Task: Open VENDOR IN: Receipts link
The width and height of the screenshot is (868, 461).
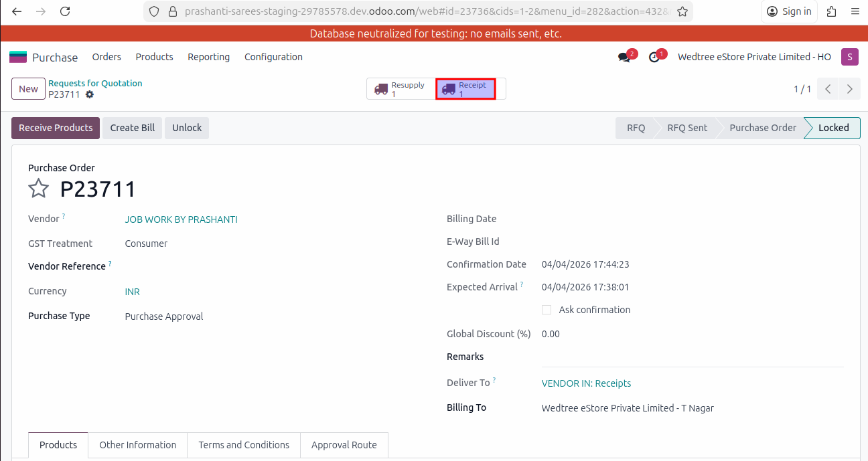Action: 586,383
